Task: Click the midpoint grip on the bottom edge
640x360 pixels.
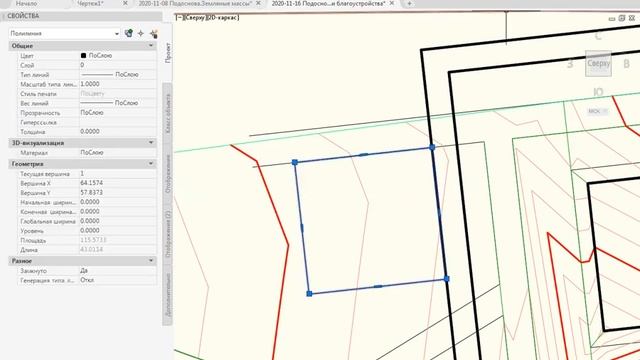Action: tap(378, 286)
